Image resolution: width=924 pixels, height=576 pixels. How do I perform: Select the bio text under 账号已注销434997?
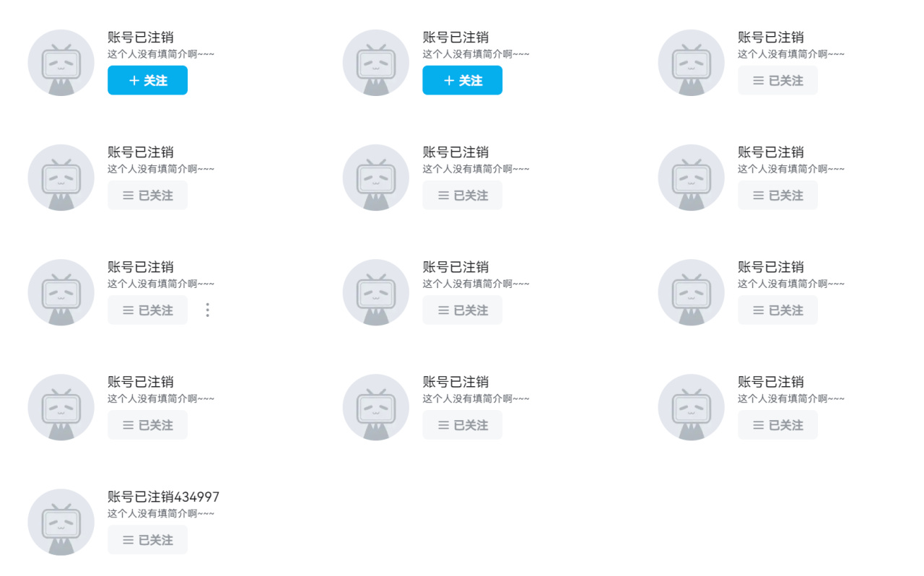click(161, 513)
